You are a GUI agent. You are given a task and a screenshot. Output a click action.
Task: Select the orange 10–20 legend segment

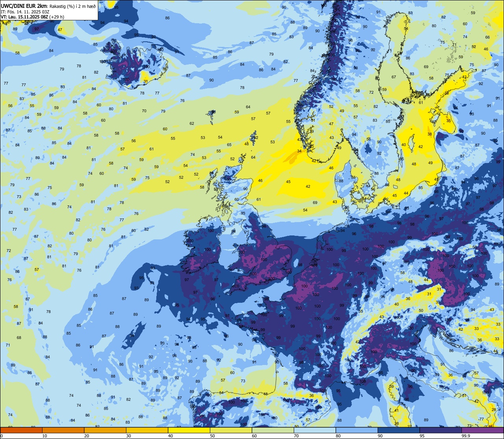[63, 430]
